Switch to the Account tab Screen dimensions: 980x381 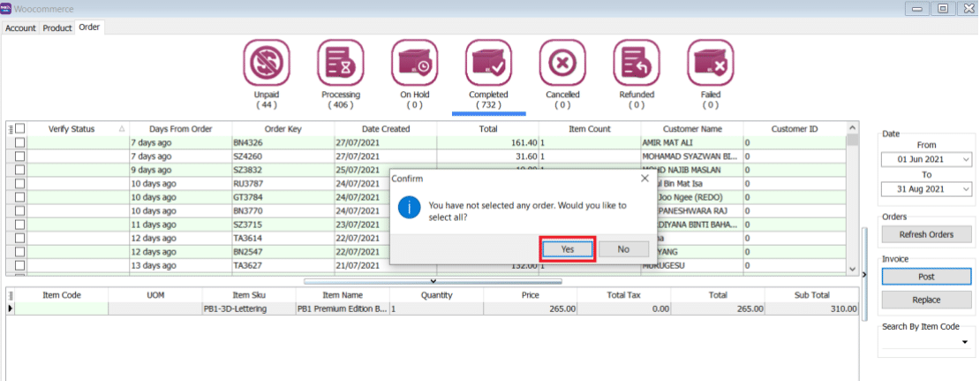[20, 28]
